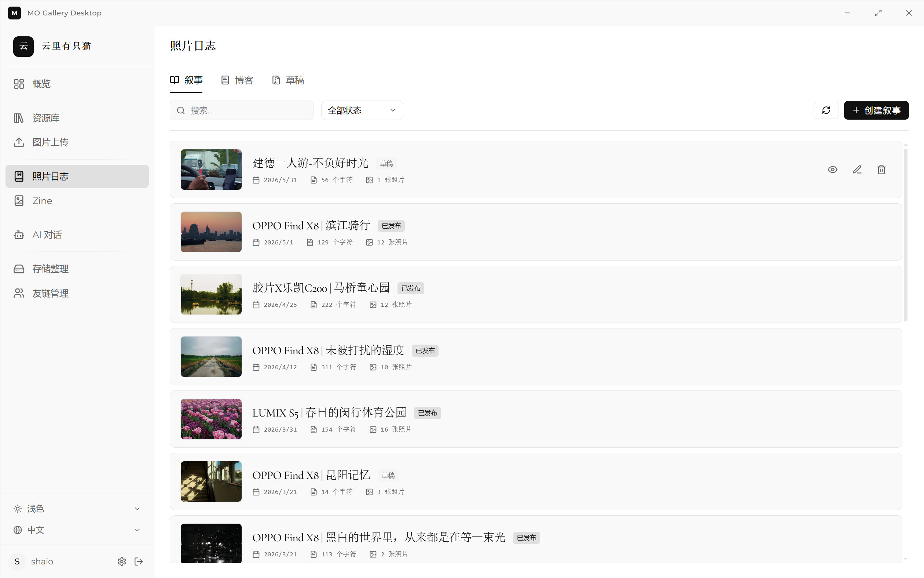Click the search magnifier icon

tap(181, 110)
